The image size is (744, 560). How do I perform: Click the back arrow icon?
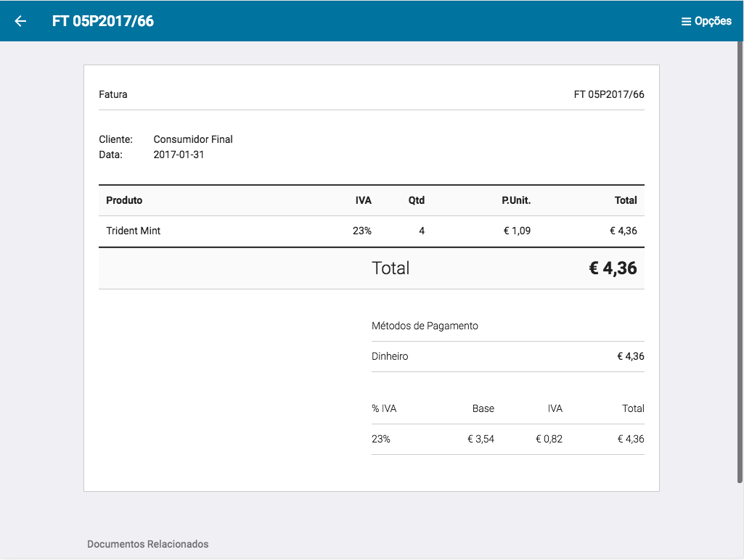pos(20,21)
